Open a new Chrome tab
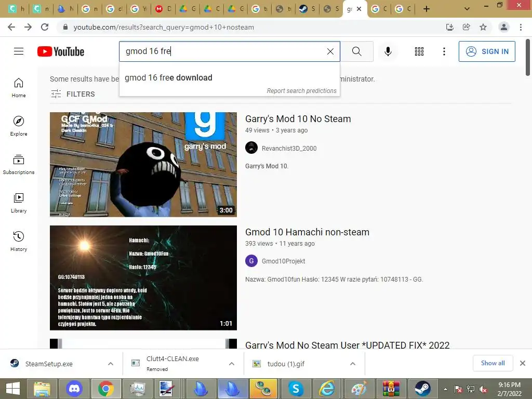The width and height of the screenshot is (532, 399). (x=427, y=9)
